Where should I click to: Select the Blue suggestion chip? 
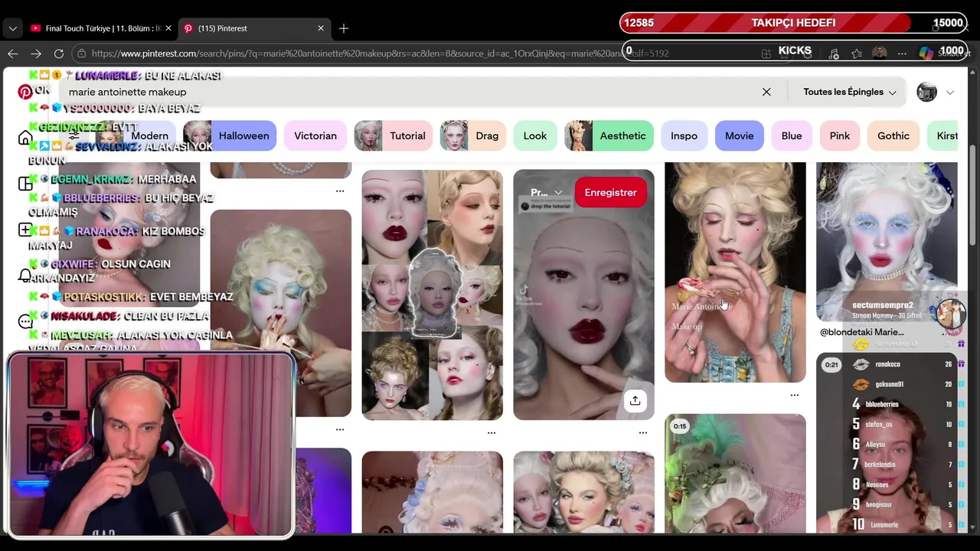pos(792,135)
